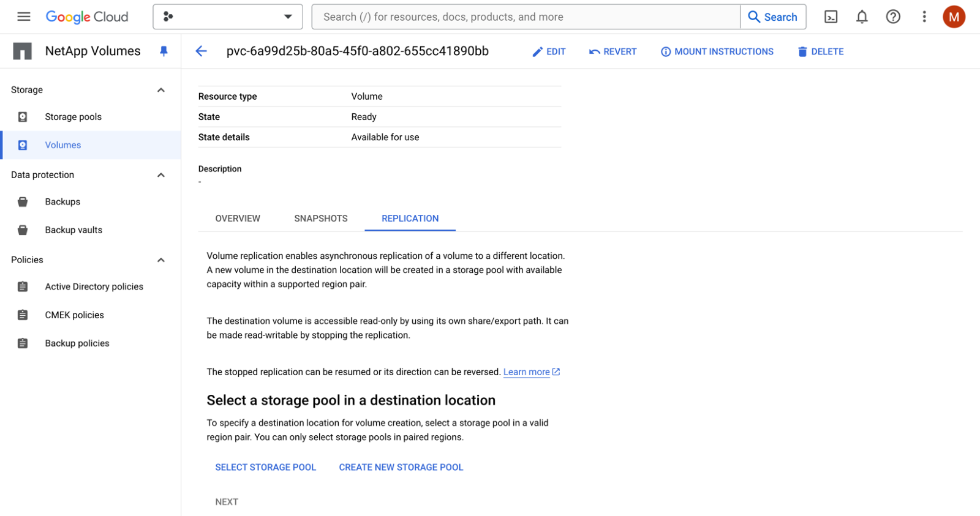
Task: Collapse the Storage section
Action: pos(161,90)
